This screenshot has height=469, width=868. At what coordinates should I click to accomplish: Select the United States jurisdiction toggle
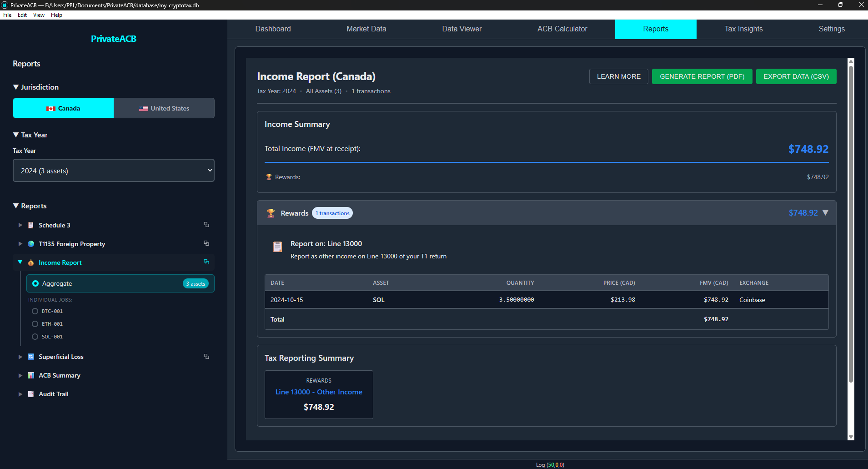click(164, 108)
